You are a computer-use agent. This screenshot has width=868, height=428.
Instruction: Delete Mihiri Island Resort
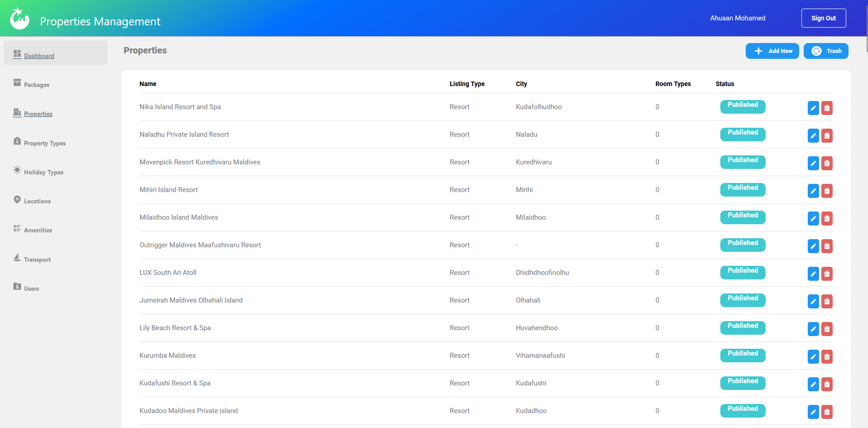click(x=827, y=191)
